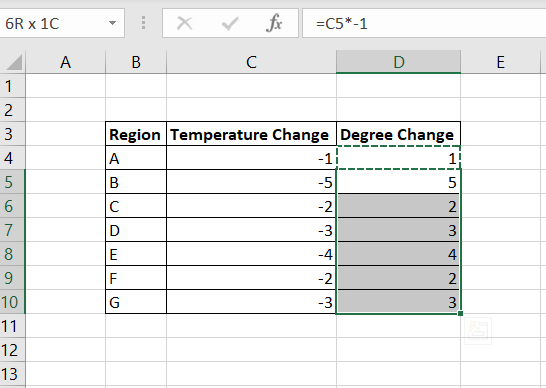Image resolution: width=546 pixels, height=388 pixels.
Task: Select column C header
Action: pos(251,62)
